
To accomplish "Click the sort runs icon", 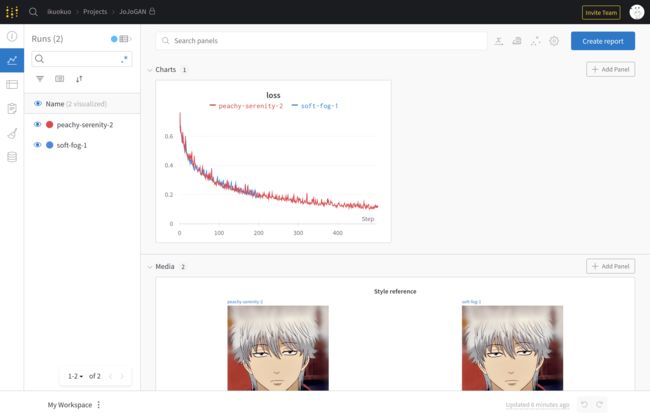I will coord(79,79).
